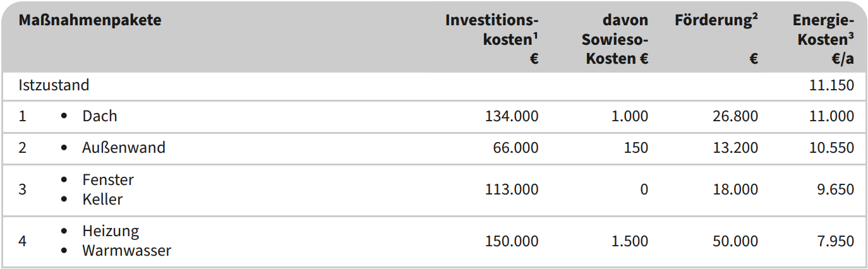Image resolution: width=868 pixels, height=269 pixels.
Task: Click the Maßnahmenpakete column header
Action: point(90,20)
